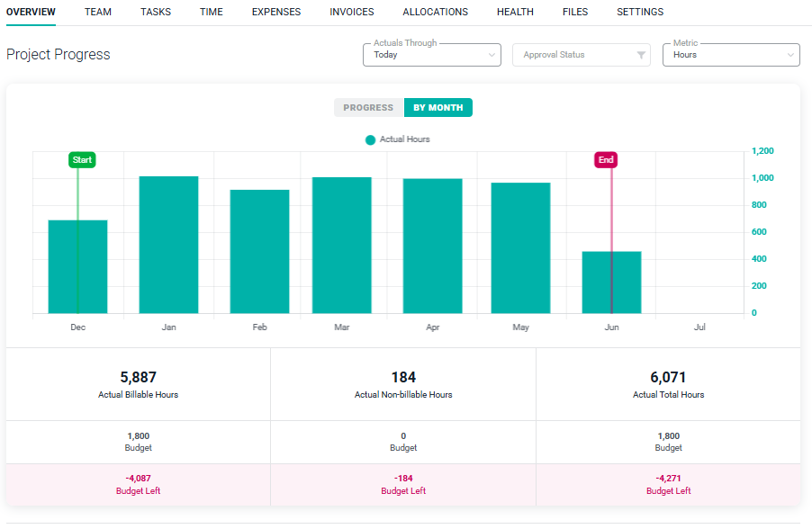This screenshot has height=529, width=812.
Task: Select the Expenses tab
Action: [x=276, y=12]
